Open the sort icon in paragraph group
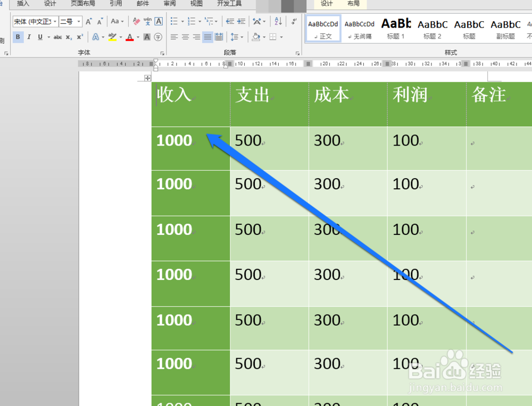The width and height of the screenshot is (532, 406). tap(277, 21)
